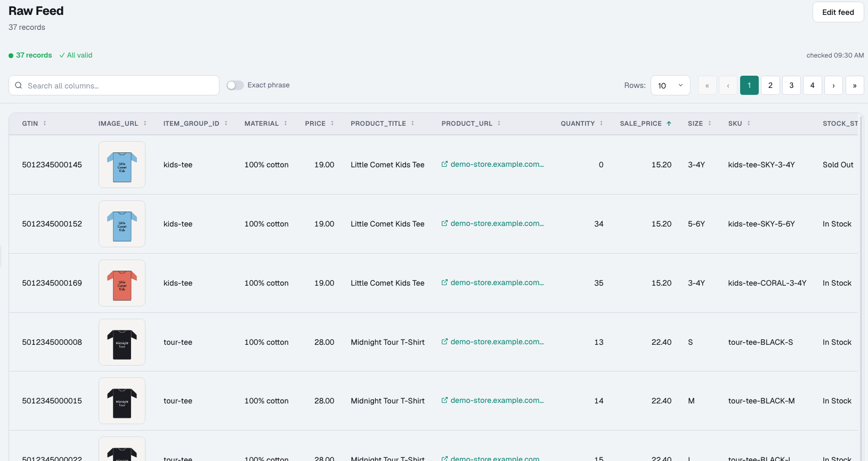
Task: Select GTIN cell 5012345000152
Action: (52, 224)
